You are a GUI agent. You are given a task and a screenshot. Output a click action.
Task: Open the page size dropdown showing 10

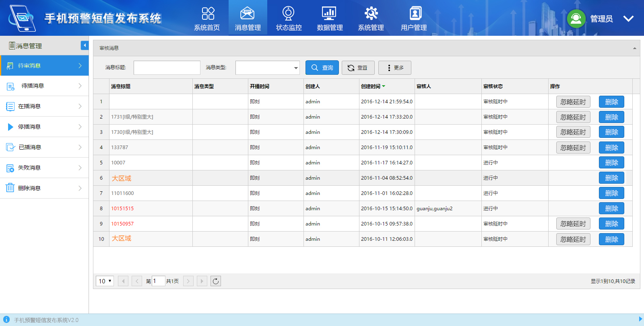[105, 281]
